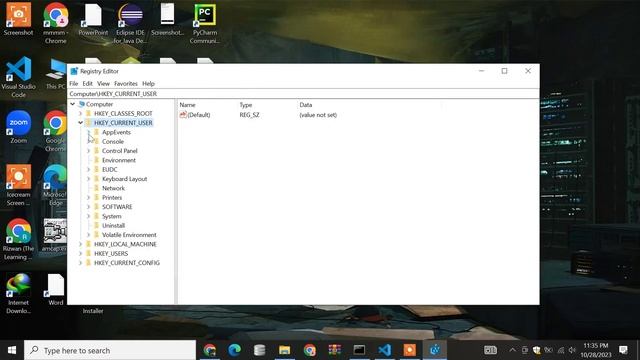
Task: Select the Network key
Action: tap(113, 188)
